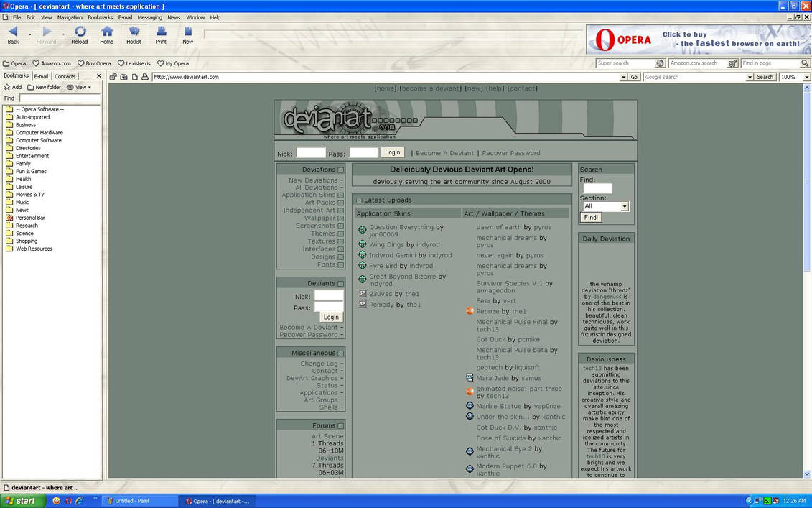The image size is (812, 508).
Task: Reload the page using the Reload icon
Action: coord(80,34)
